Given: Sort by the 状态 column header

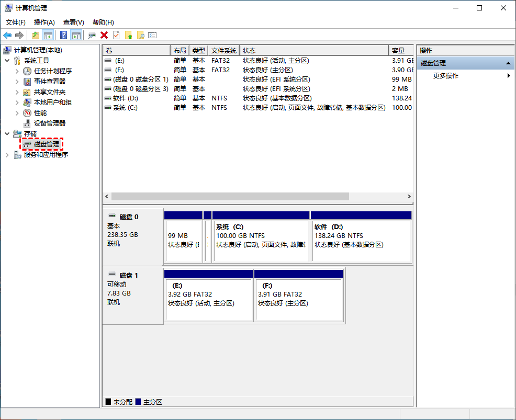Looking at the screenshot, I should 314,50.
